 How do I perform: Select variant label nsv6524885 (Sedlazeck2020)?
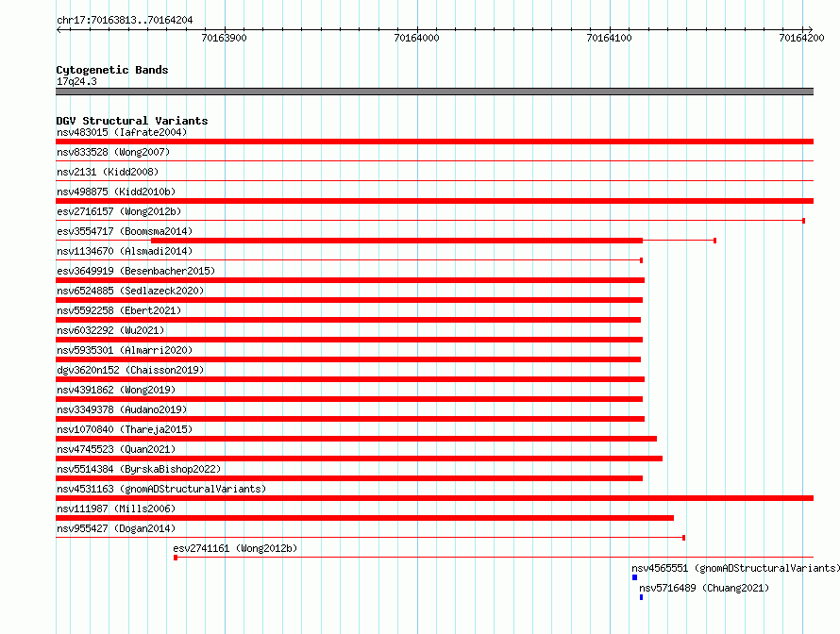pos(130,291)
